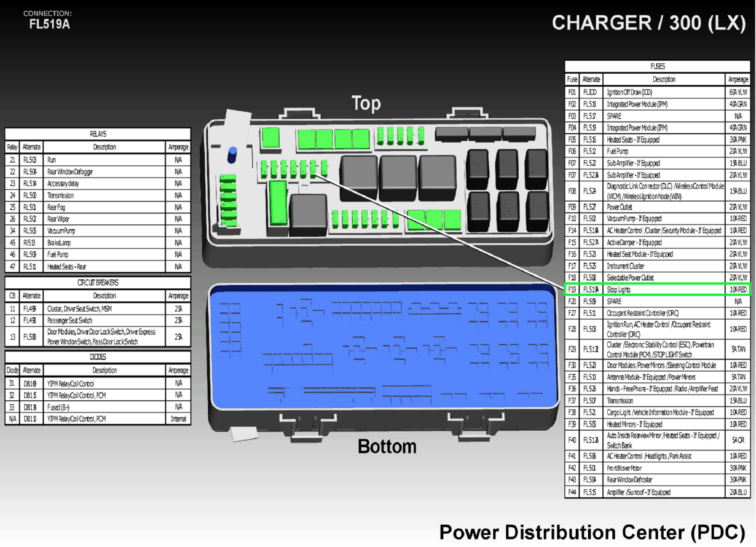Image resolution: width=756 pixels, height=547 pixels.
Task: Click the 'RELAYS' table title
Action: point(98,134)
